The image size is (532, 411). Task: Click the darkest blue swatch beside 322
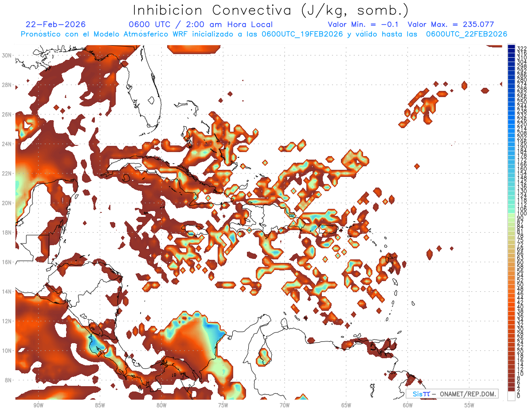(512, 47)
